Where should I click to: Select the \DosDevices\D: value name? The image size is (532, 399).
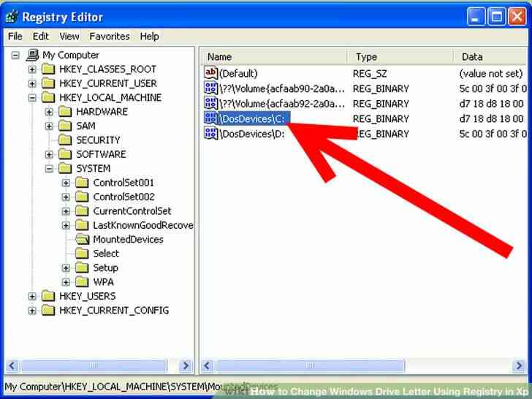tap(252, 134)
